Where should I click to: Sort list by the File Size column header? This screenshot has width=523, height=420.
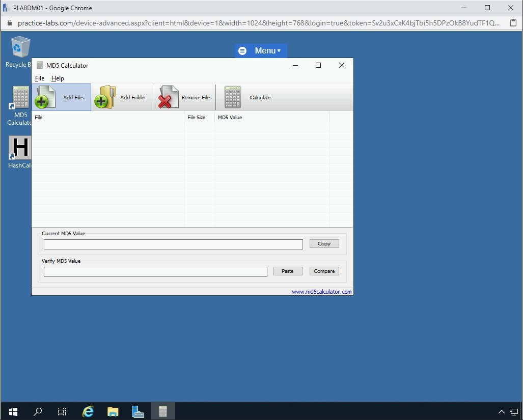coord(197,118)
